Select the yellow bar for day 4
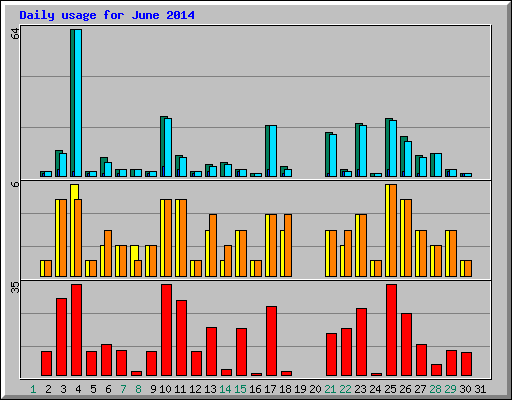512x400 pixels. [74, 230]
